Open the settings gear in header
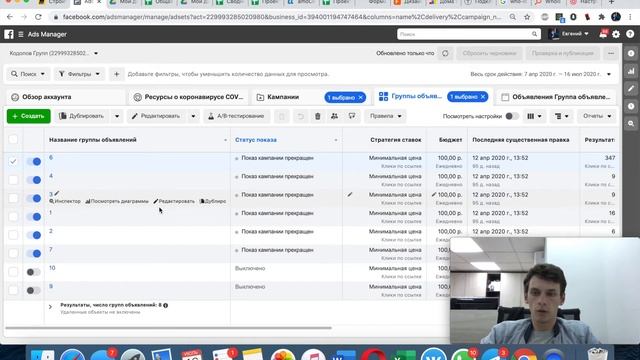The image size is (640, 360). coord(616,34)
